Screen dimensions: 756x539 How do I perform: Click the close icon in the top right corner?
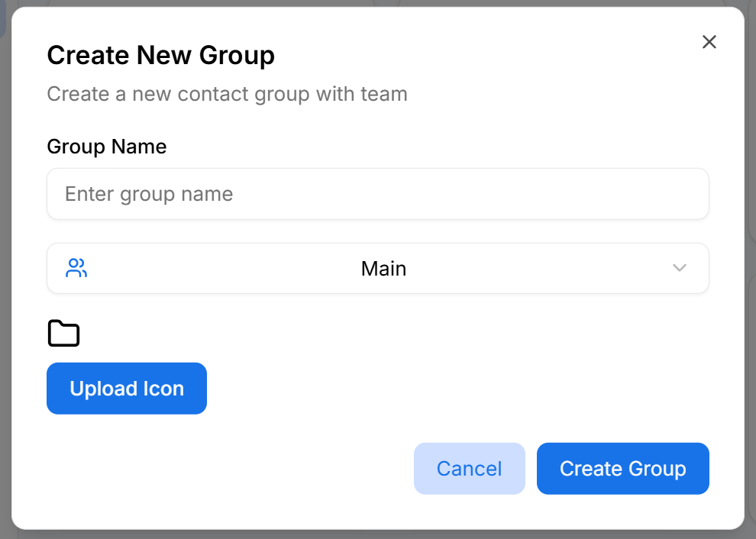(709, 42)
